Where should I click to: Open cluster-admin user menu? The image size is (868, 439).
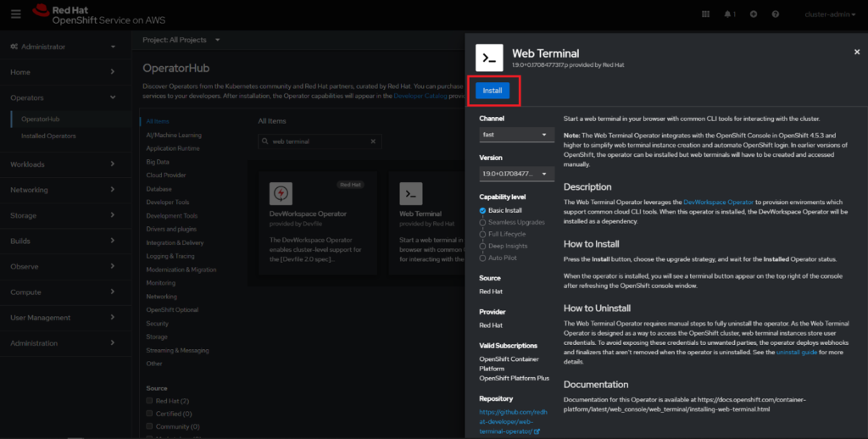(x=830, y=14)
